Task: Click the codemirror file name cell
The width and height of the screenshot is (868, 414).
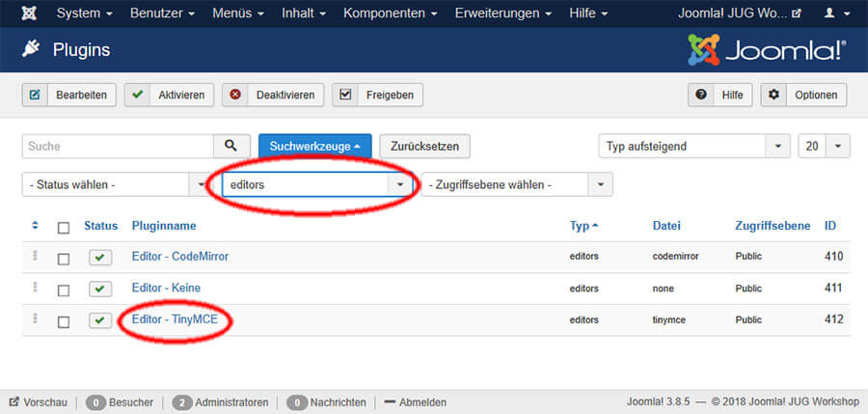Action: [x=674, y=257]
